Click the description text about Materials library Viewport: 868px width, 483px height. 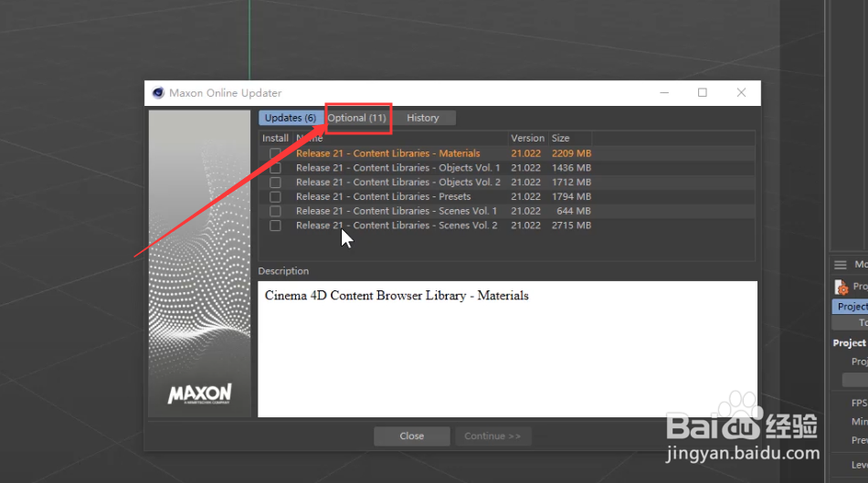[397, 296]
